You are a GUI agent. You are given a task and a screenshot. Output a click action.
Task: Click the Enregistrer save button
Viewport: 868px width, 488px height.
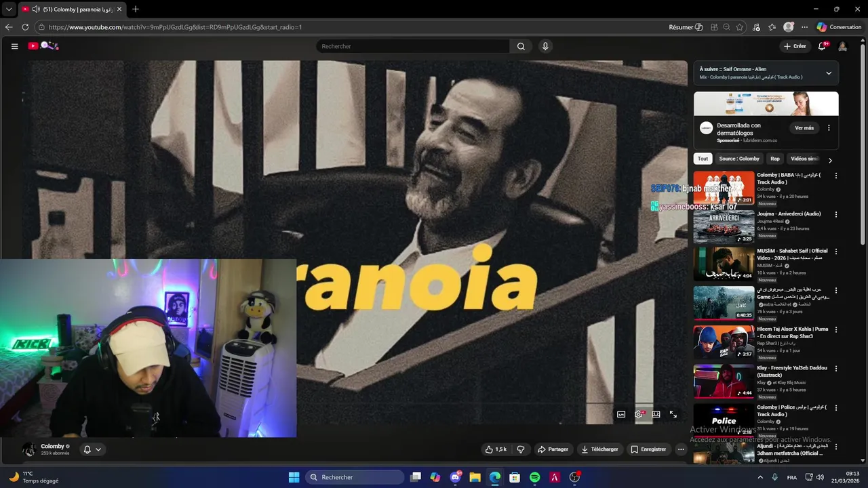(x=648, y=449)
